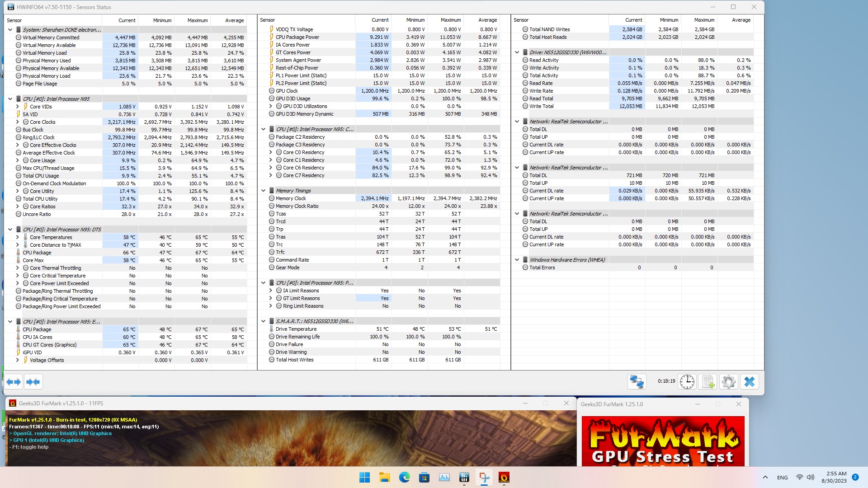Click the clock reset timer icon
Screen dimensions: 868x488
[x=687, y=382]
